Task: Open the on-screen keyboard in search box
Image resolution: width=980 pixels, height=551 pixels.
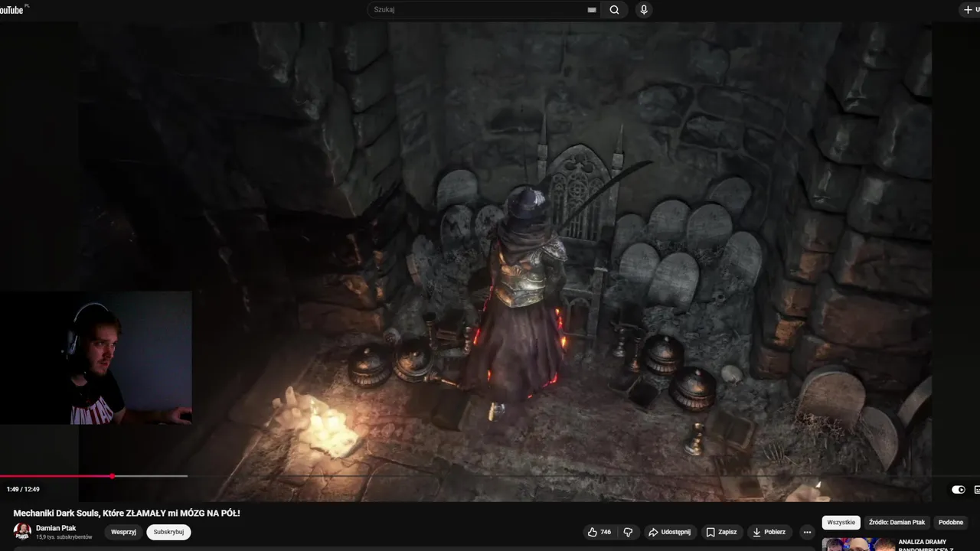Action: coord(592,10)
